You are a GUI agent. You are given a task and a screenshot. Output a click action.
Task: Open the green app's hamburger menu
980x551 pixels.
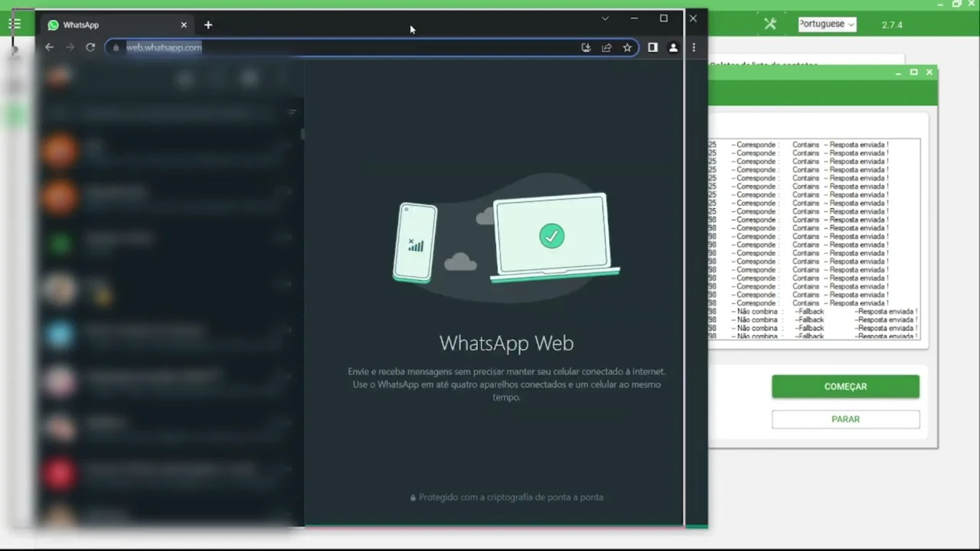[15, 24]
